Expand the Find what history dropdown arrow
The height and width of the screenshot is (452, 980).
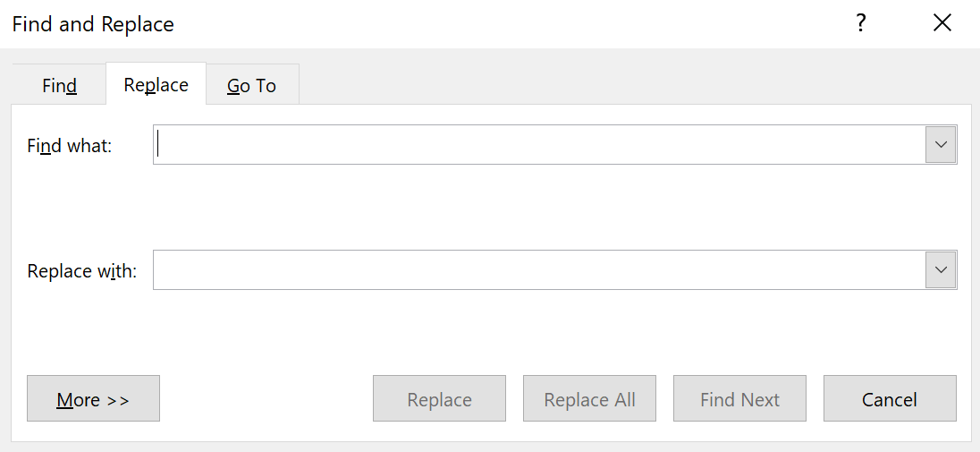pos(941,145)
